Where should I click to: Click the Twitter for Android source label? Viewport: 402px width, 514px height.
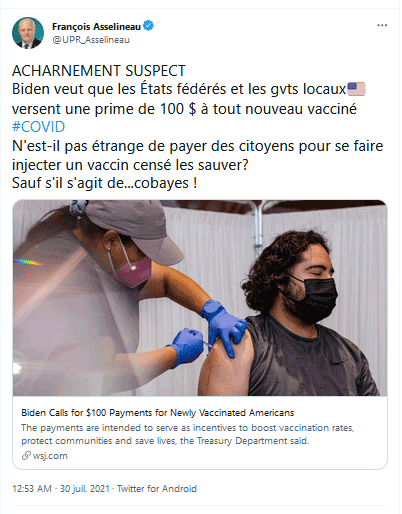click(157, 489)
